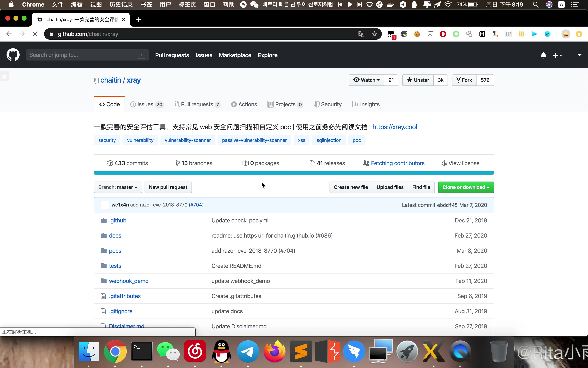
Task: Open WeChat in the Dock
Action: pyautogui.click(x=168, y=351)
